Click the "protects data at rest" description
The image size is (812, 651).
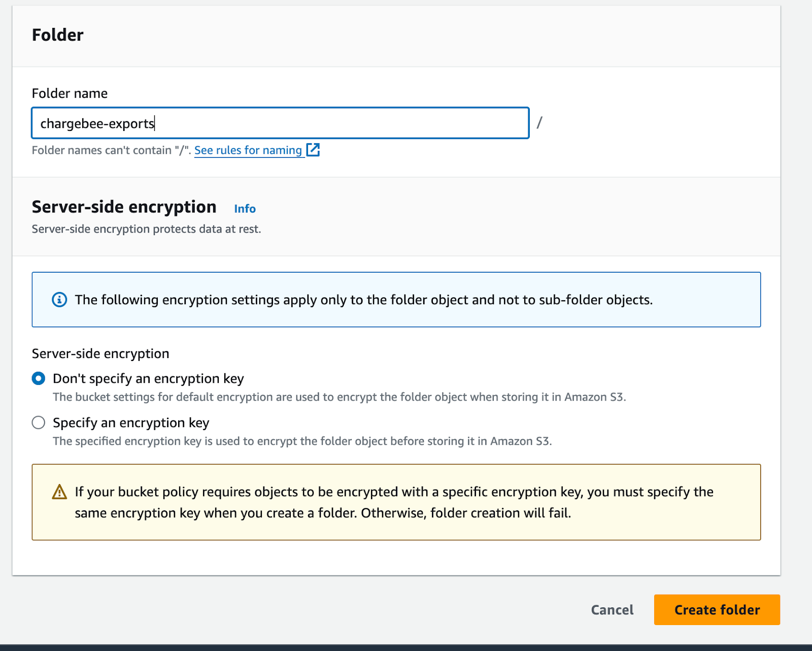(146, 229)
